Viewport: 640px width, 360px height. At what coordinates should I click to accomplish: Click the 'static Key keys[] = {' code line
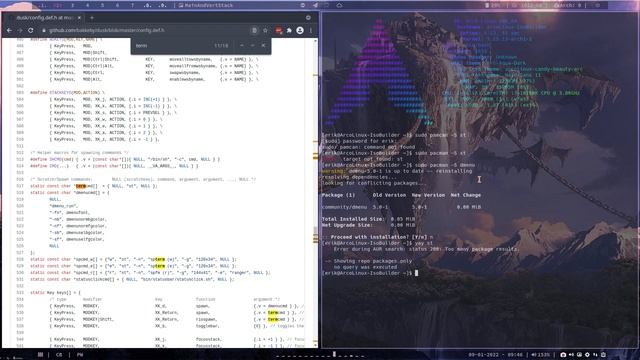pyautogui.click(x=55, y=292)
